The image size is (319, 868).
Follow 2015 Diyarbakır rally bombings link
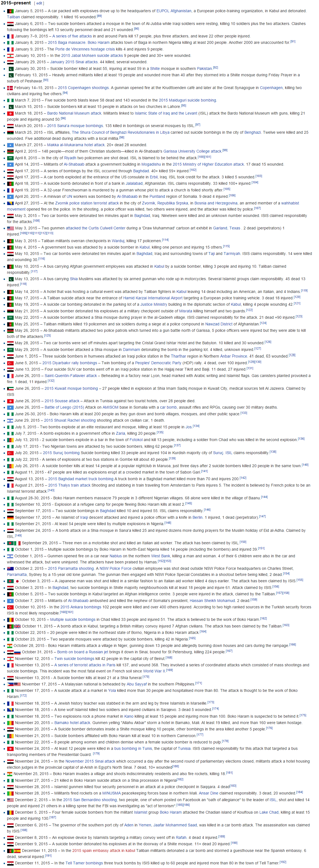[x=70, y=363]
